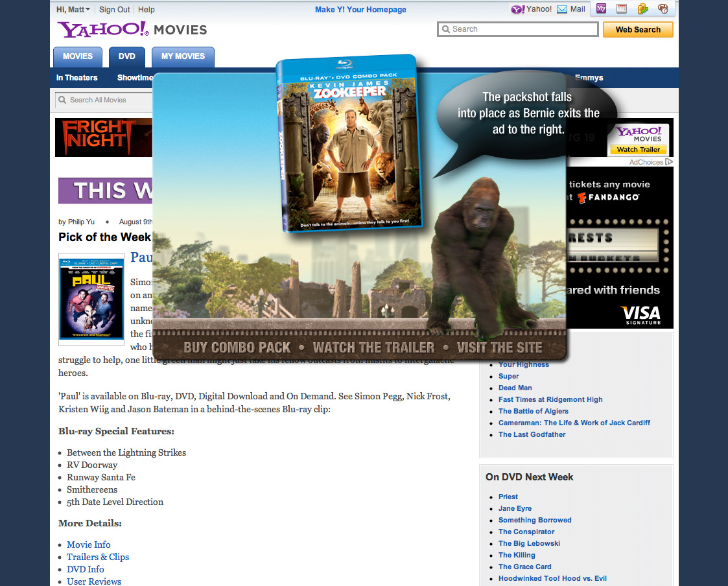Open the Priest link
The height and width of the screenshot is (586, 728).
click(x=508, y=497)
